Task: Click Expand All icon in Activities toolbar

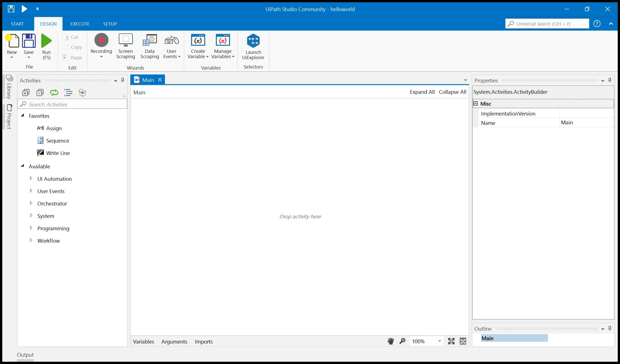Action: 26,93
